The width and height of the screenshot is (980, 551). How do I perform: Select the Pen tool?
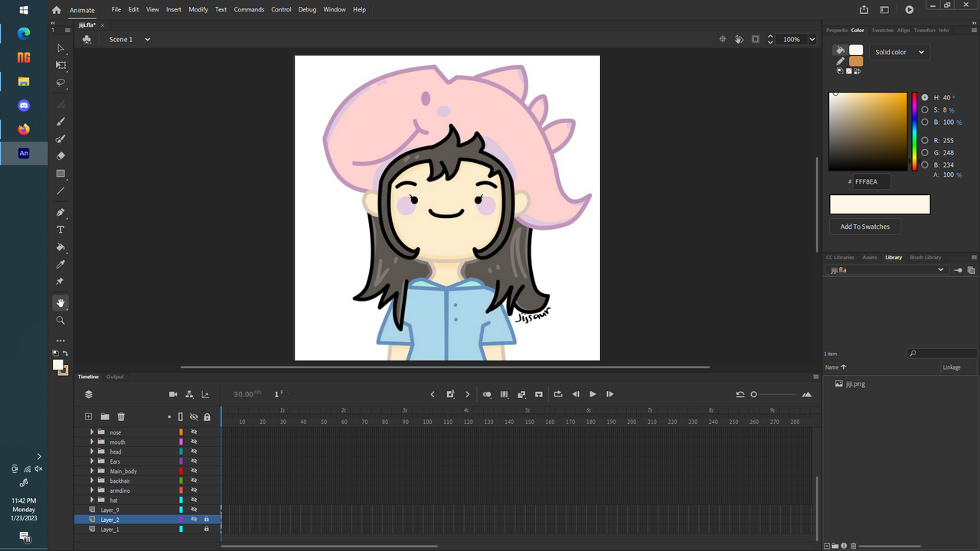[61, 212]
